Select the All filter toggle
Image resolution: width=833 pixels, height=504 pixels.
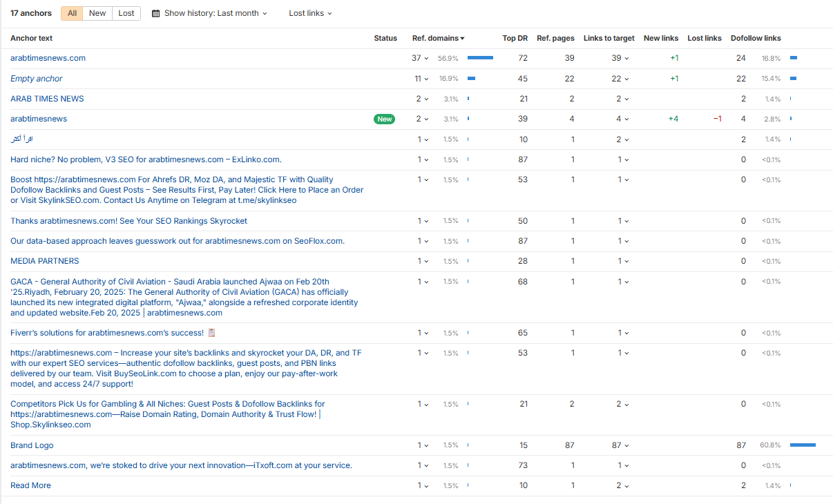click(x=72, y=13)
